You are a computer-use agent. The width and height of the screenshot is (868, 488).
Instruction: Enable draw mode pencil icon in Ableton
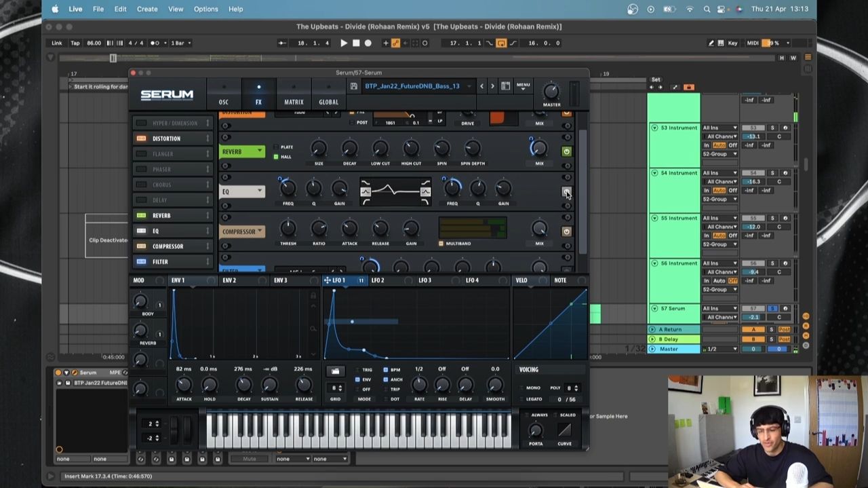pos(711,43)
